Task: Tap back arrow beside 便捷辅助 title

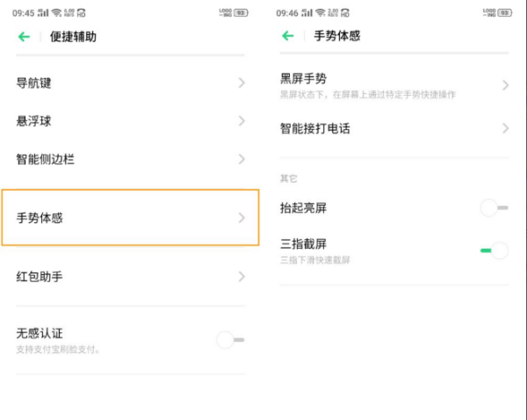Action: pyautogui.click(x=24, y=36)
